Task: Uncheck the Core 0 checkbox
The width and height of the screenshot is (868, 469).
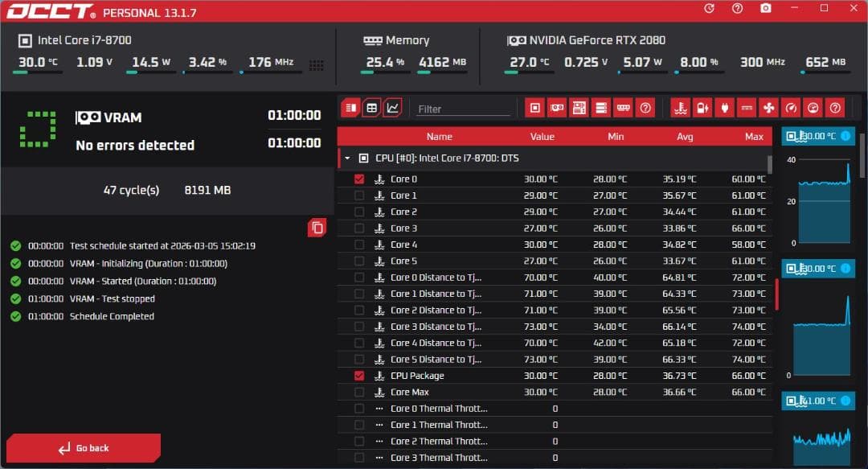Action: 359,179
